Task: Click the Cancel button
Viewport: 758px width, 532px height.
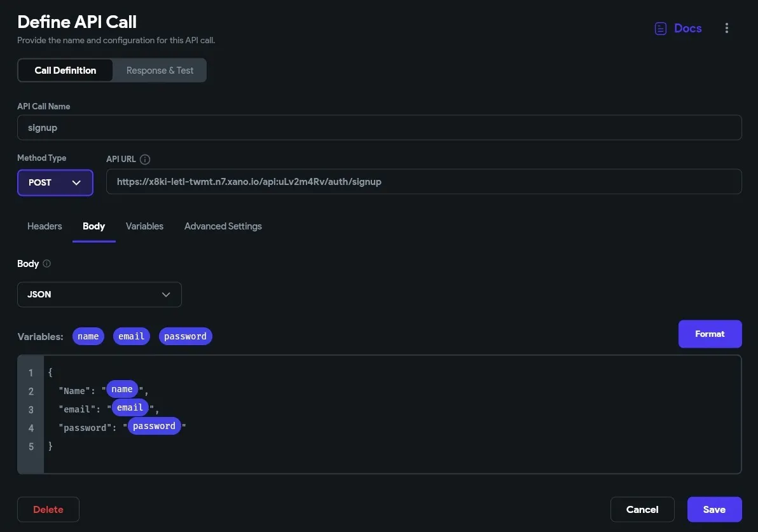Action: tap(642, 510)
